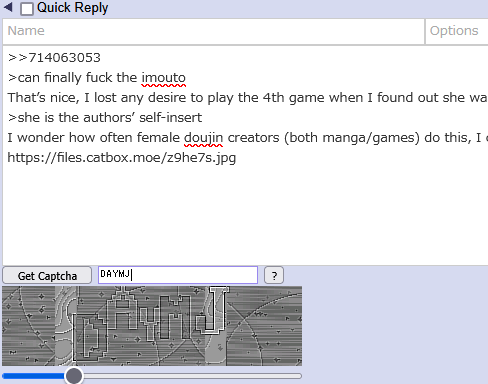Click the misspelled word imouto
Viewport: 488px width, 384px height.
coord(163,78)
